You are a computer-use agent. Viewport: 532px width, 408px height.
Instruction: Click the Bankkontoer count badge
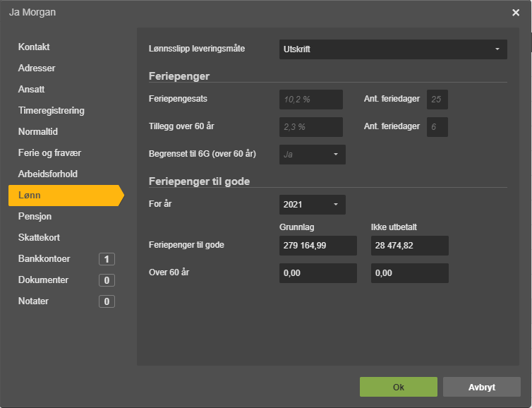click(107, 259)
